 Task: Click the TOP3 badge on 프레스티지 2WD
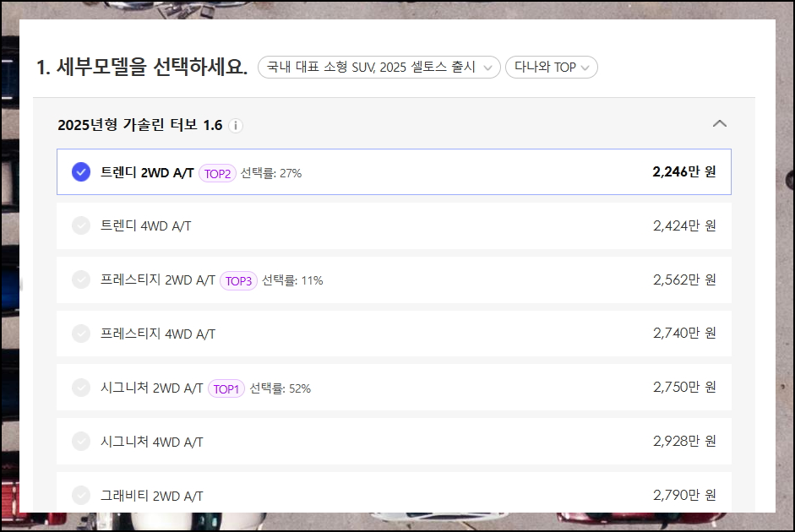[238, 280]
